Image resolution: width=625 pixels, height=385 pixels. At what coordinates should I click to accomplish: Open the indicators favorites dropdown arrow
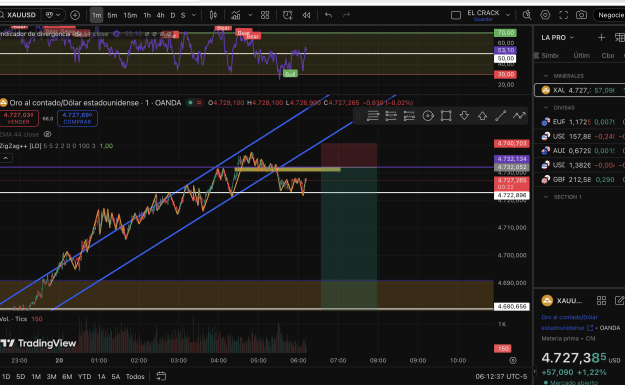point(250,15)
